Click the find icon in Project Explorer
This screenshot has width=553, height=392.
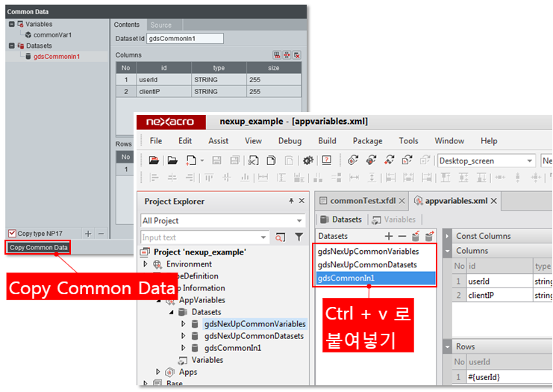pos(281,237)
